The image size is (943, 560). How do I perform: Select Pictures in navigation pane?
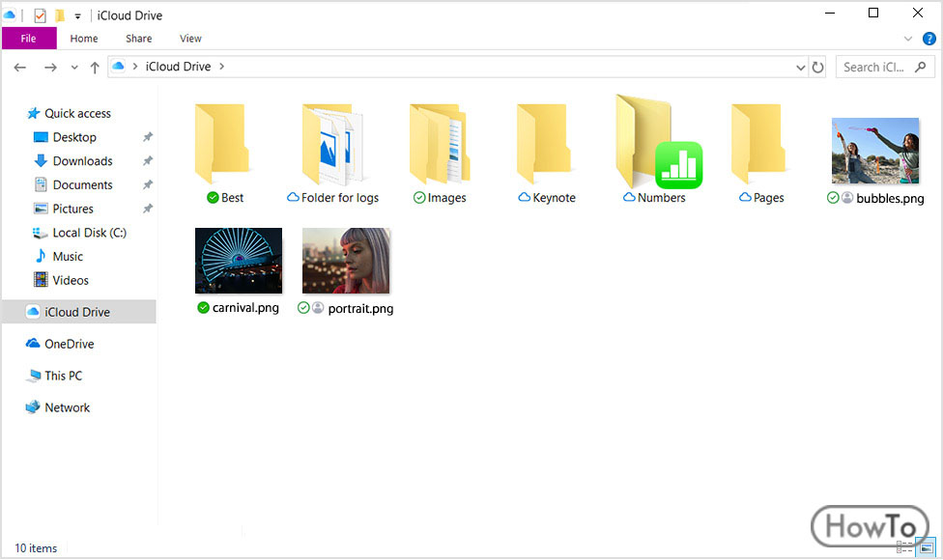pyautogui.click(x=72, y=210)
